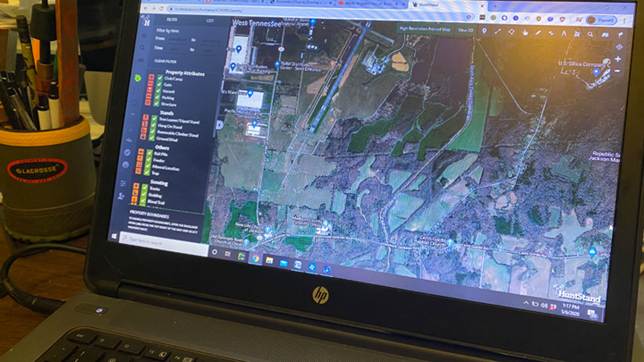Click the HuntStand H logo

pos(147,22)
